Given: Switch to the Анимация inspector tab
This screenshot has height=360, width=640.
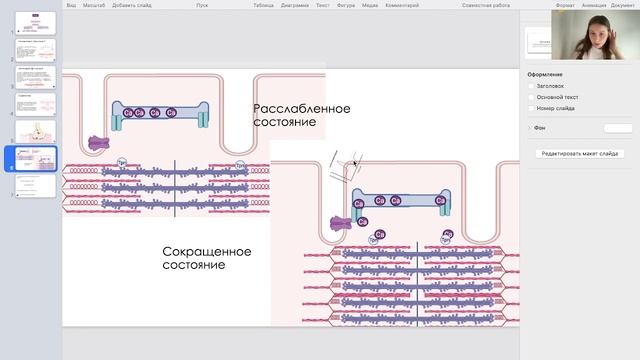Looking at the screenshot, I should click(594, 5).
